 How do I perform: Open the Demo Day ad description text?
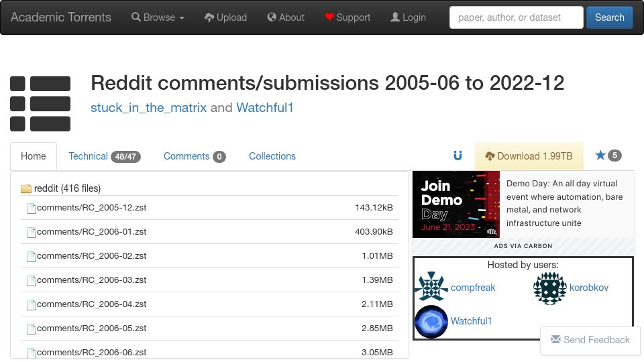tap(565, 203)
